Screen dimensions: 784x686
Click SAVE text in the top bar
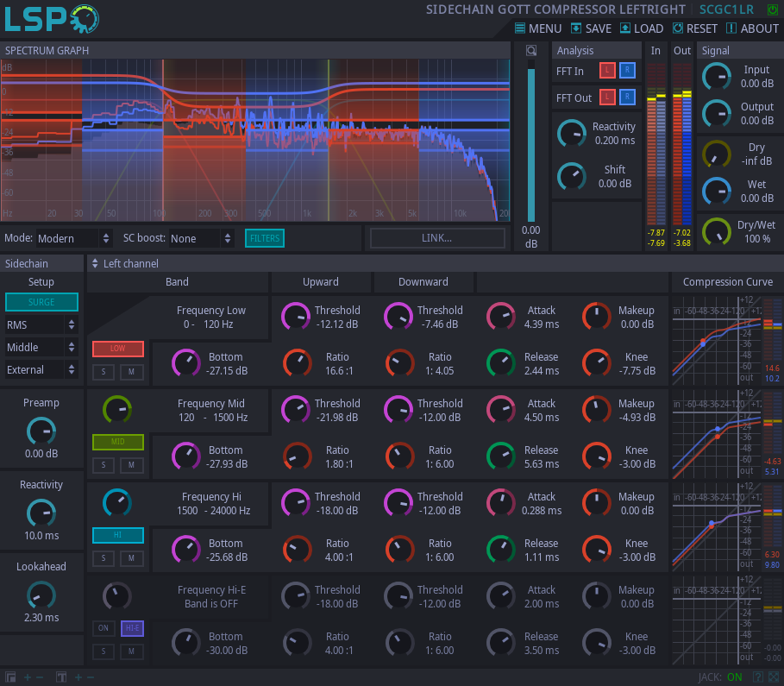point(599,28)
